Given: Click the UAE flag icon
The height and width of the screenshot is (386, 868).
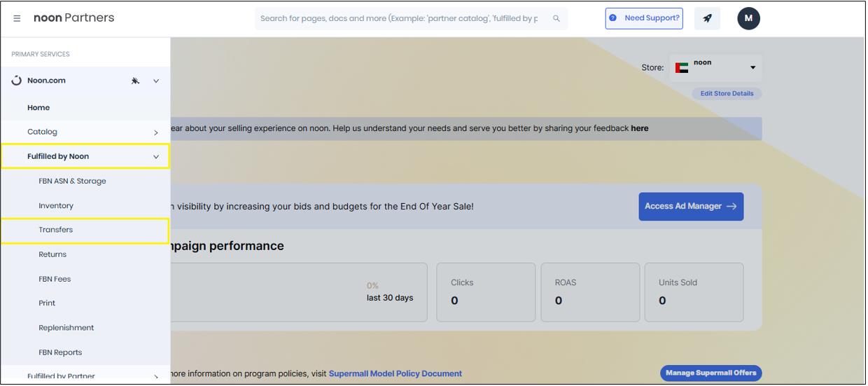Looking at the screenshot, I should [x=681, y=68].
